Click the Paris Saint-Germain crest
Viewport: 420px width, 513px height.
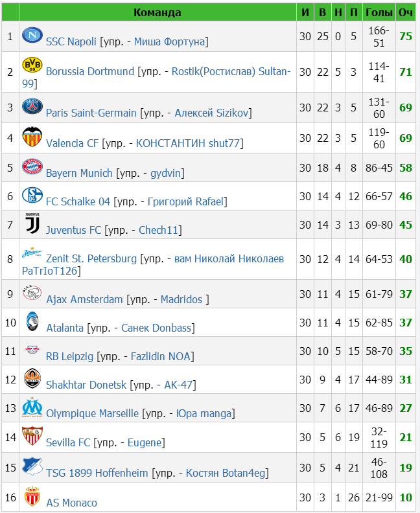pos(32,106)
